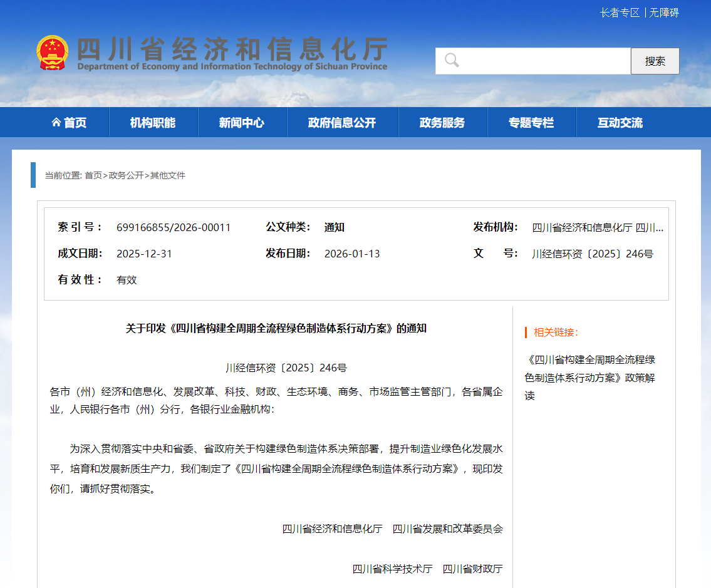The image size is (711, 588).
Task: Open 机构职能 from the top navigation
Action: pos(153,121)
